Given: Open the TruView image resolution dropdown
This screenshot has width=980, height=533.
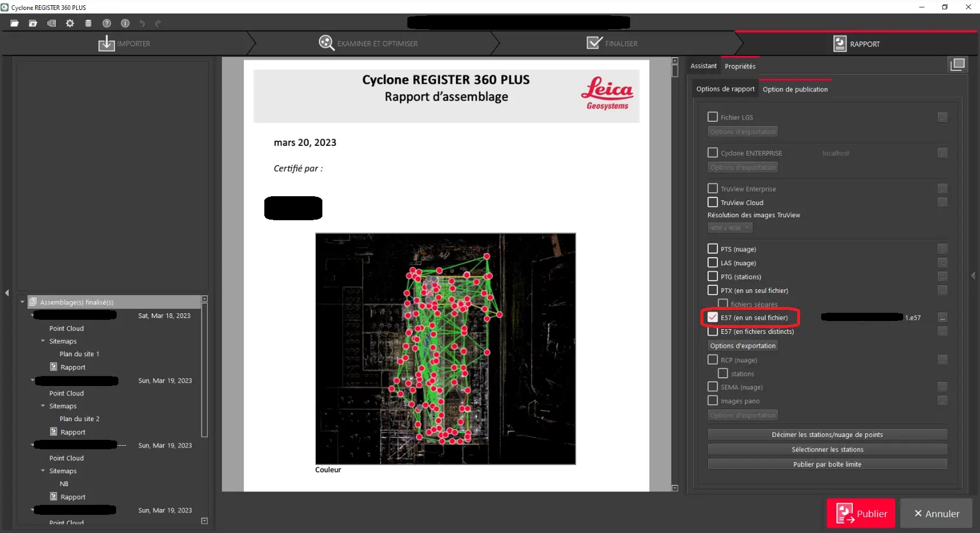Looking at the screenshot, I should [x=730, y=228].
